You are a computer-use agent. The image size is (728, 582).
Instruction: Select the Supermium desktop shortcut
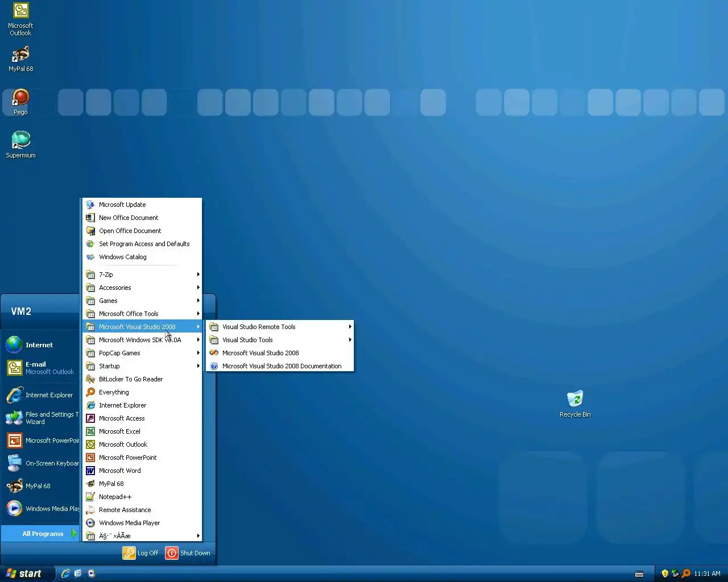coord(20,145)
